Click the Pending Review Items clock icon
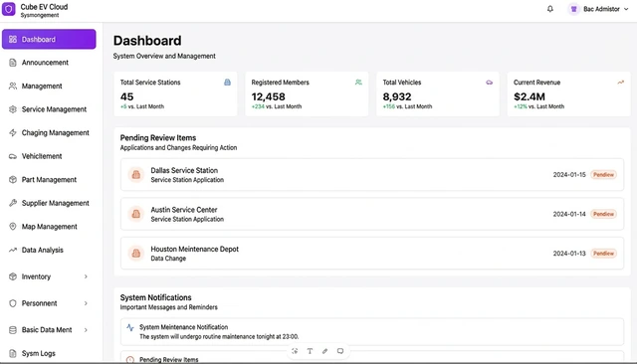Viewport: 637px width, 364px height. [x=130, y=360]
